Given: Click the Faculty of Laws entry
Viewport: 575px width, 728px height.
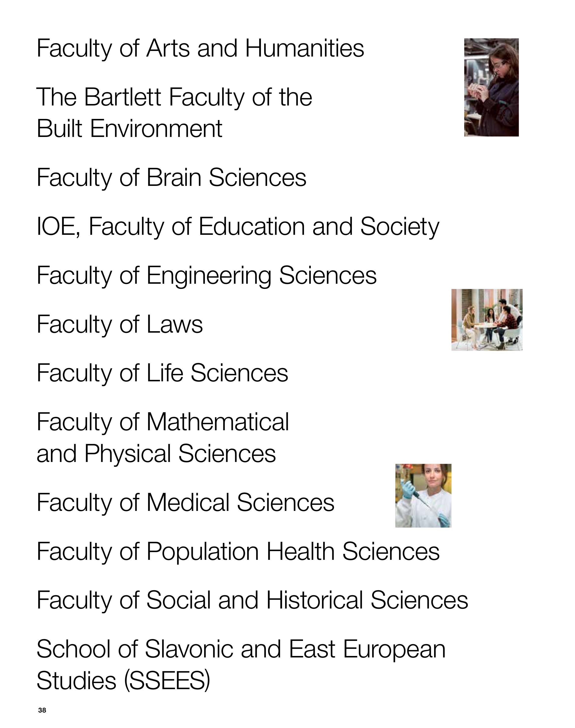Looking at the screenshot, I should [120, 325].
